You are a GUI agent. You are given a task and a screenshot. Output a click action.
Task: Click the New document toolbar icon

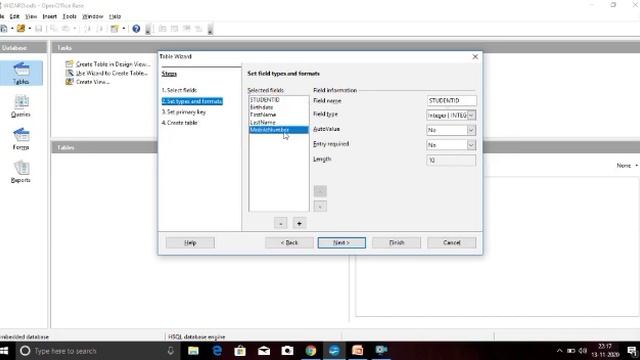click(x=4, y=29)
